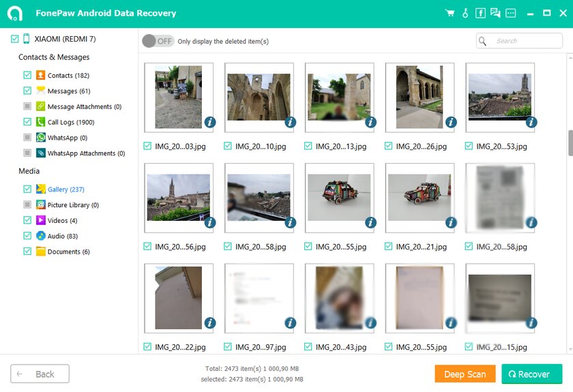
Task: Click the Search input field
Action: pyautogui.click(x=519, y=41)
